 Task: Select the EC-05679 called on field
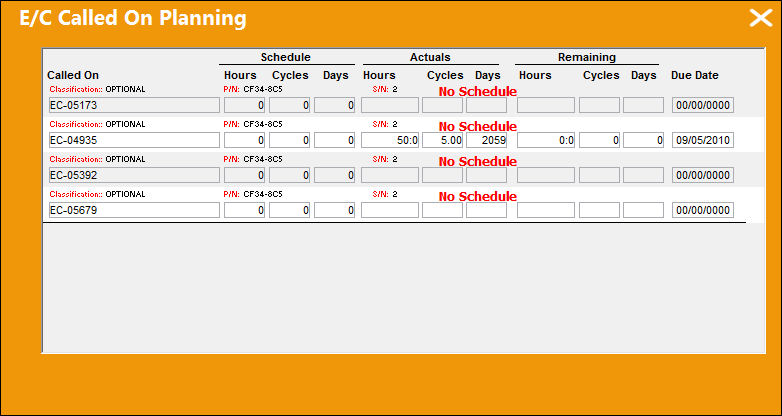coord(134,210)
